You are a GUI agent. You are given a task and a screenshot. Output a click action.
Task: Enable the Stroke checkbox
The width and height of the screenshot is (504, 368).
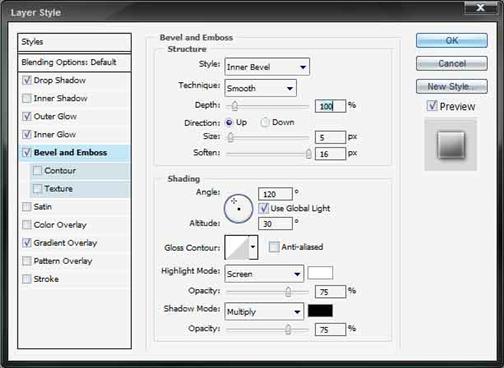pyautogui.click(x=27, y=279)
